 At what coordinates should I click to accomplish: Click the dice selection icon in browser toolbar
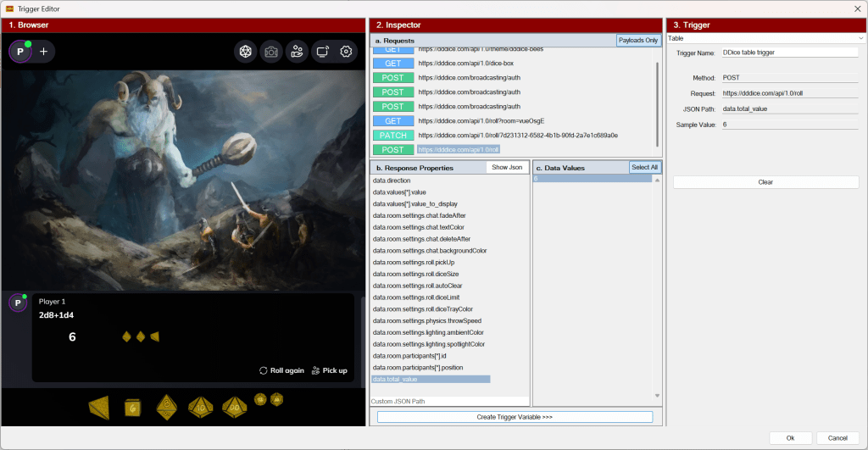pos(246,52)
